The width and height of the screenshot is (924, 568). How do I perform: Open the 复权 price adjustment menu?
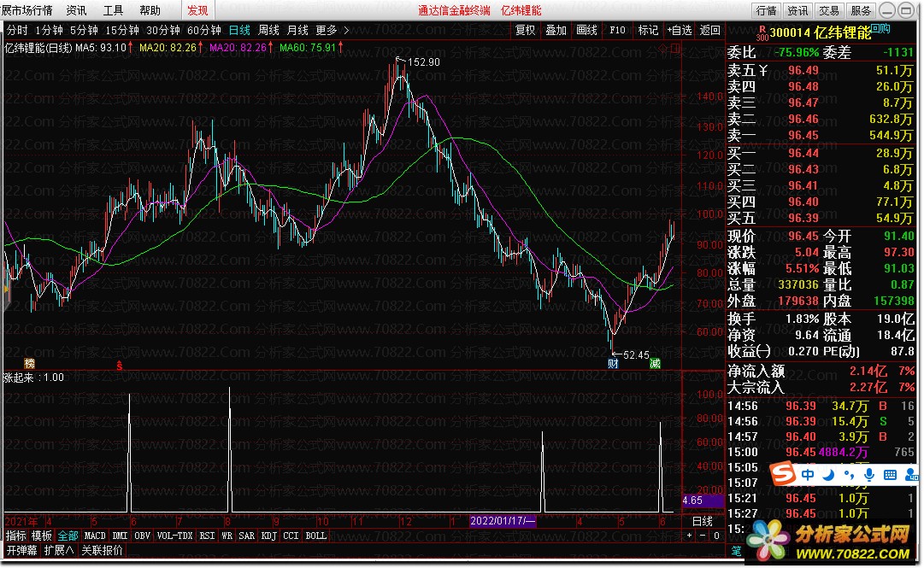click(x=525, y=30)
